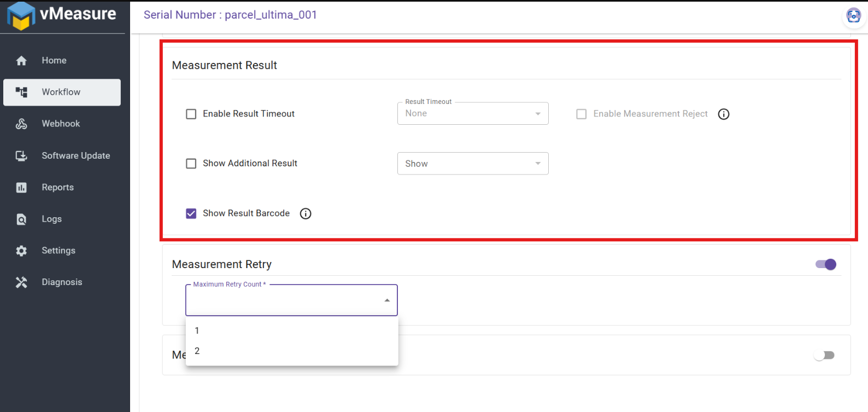Image resolution: width=868 pixels, height=412 pixels.
Task: Click the Webhook icon in sidebar
Action: (x=21, y=124)
